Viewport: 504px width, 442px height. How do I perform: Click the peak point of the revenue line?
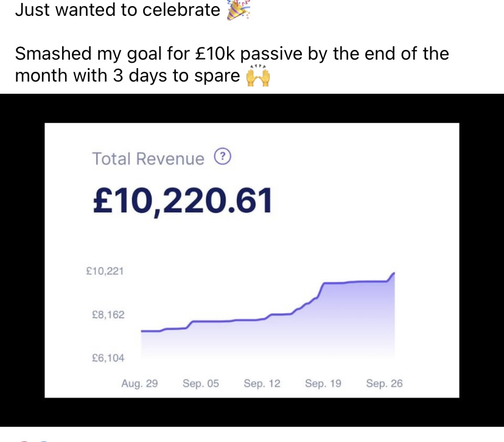pos(394,273)
